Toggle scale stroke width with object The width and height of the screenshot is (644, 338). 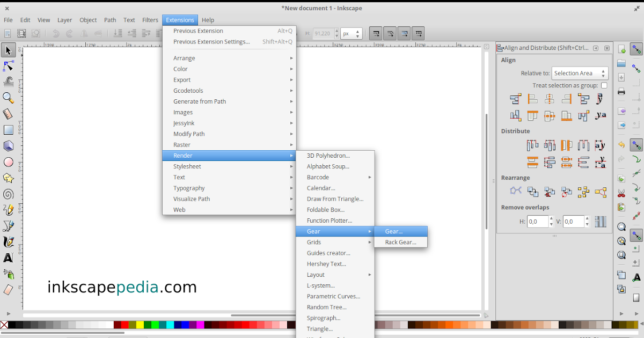pyautogui.click(x=376, y=33)
